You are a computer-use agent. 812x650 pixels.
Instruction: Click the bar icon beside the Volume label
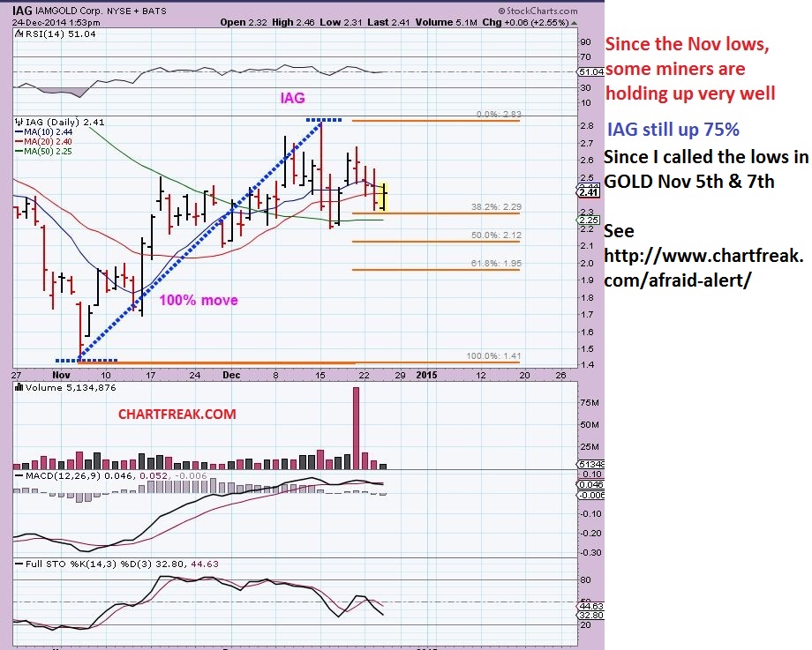(19, 387)
